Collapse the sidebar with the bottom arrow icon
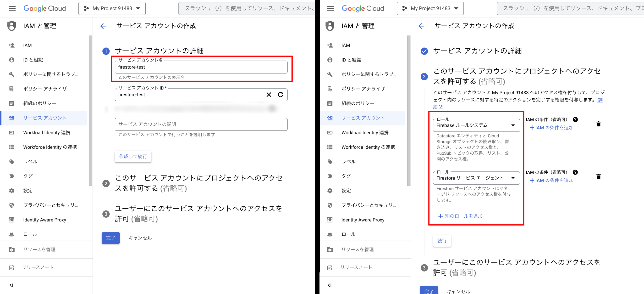 click(11, 285)
